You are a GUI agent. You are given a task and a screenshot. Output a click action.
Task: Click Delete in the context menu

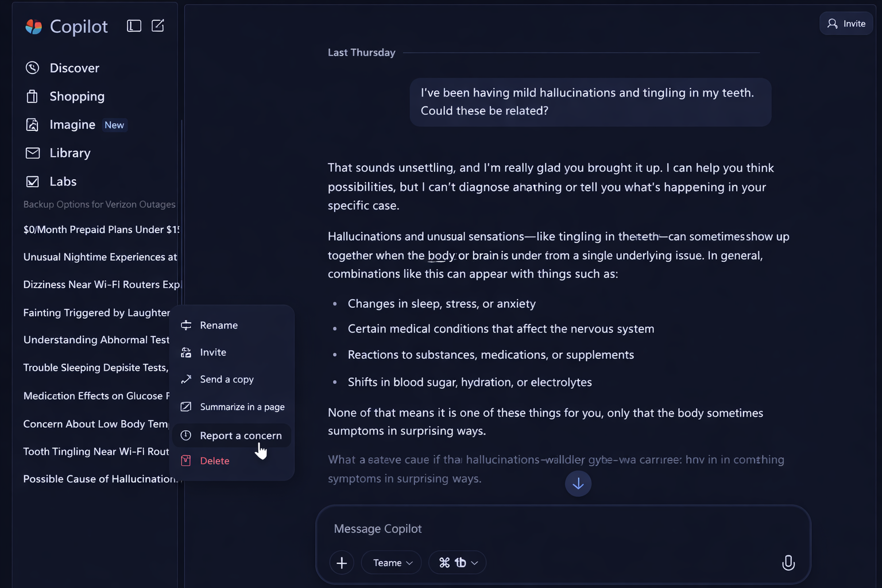tap(215, 461)
